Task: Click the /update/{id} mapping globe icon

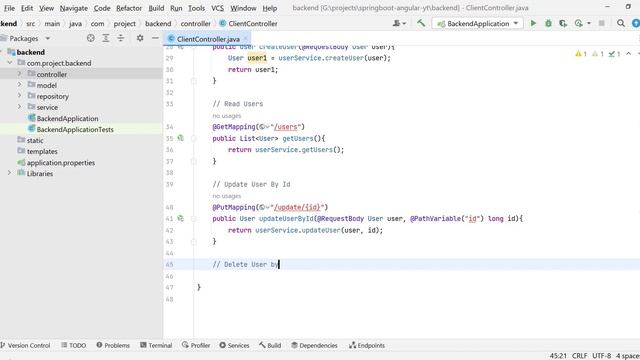Action: click(x=264, y=207)
